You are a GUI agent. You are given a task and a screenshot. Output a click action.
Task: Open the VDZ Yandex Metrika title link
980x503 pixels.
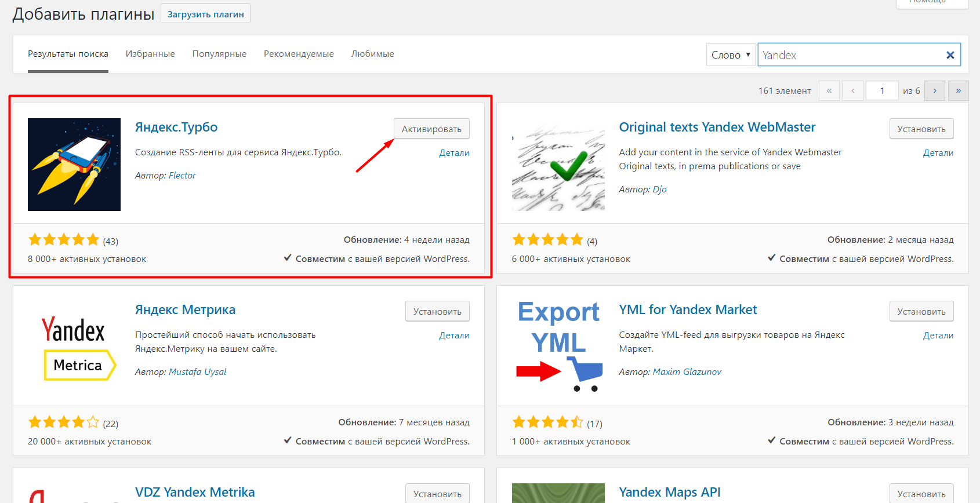[195, 492]
